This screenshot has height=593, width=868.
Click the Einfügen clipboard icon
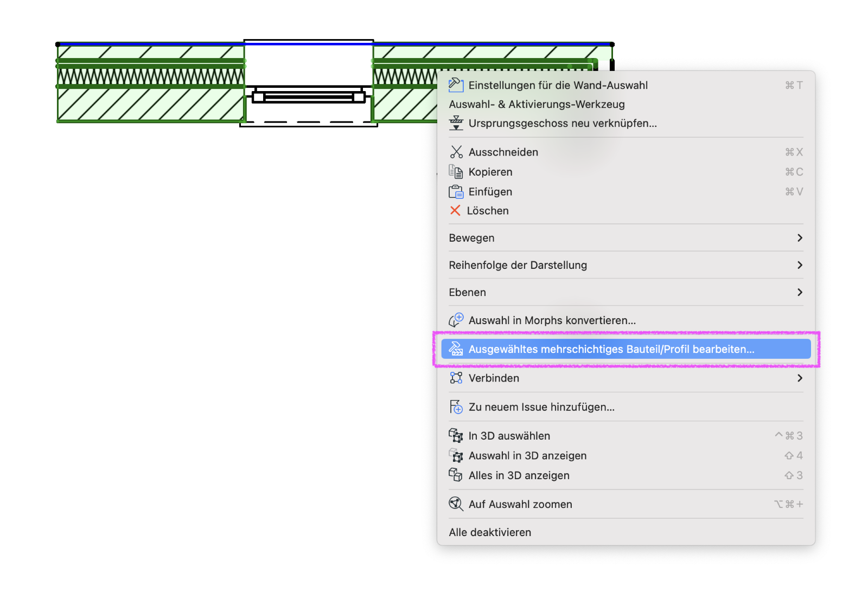click(x=456, y=191)
